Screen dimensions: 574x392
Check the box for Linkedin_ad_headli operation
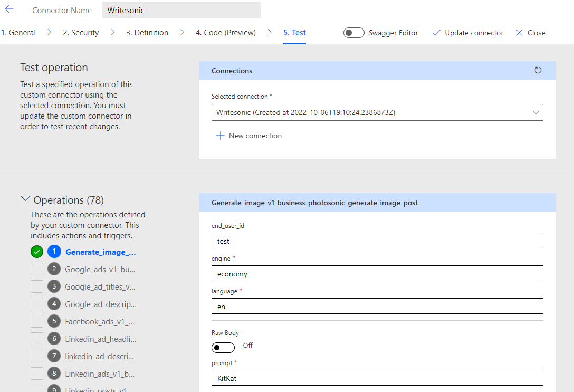coord(37,339)
